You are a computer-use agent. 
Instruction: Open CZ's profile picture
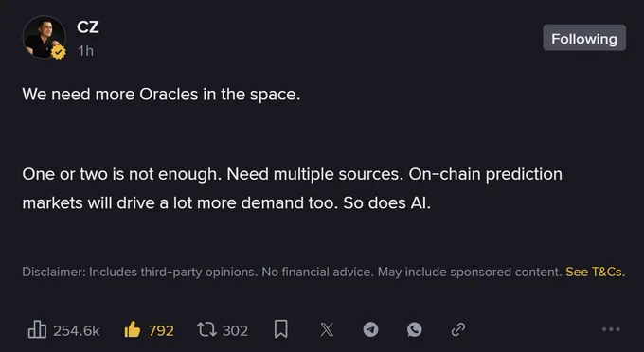coord(44,37)
